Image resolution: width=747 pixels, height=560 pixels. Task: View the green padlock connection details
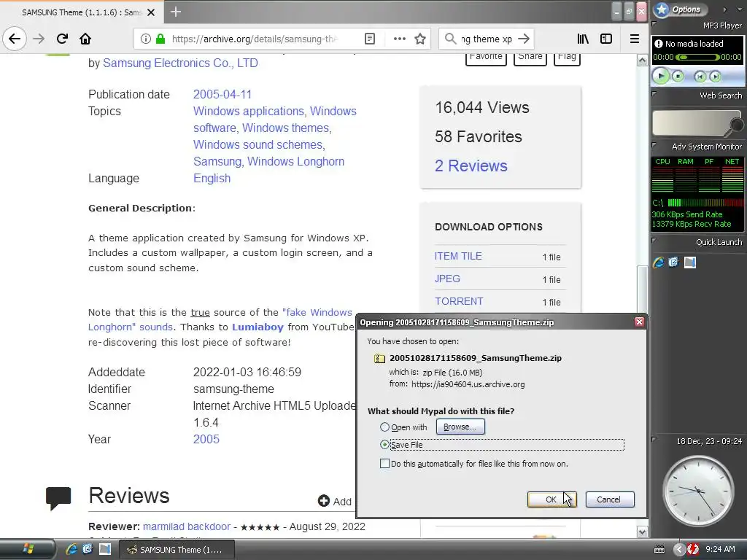[160, 39]
